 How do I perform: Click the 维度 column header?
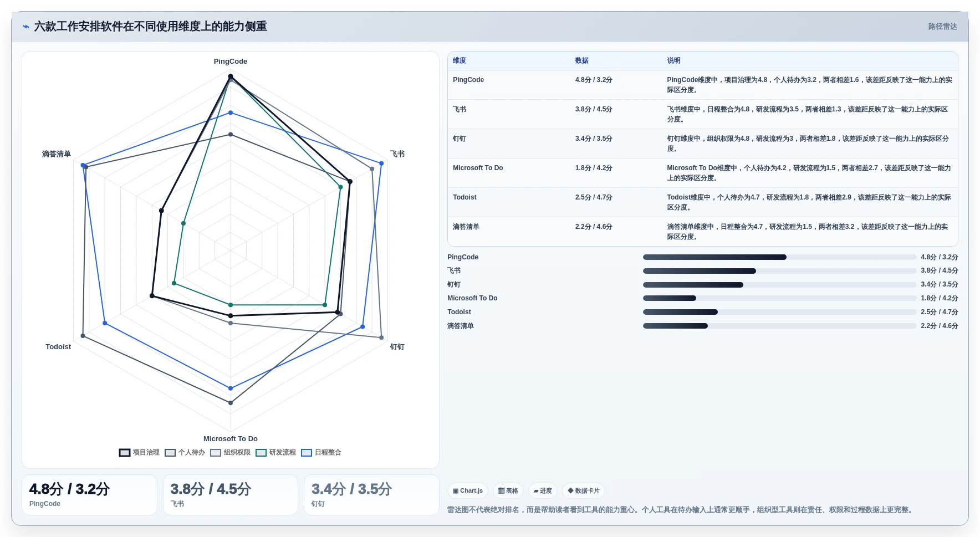tap(460, 60)
